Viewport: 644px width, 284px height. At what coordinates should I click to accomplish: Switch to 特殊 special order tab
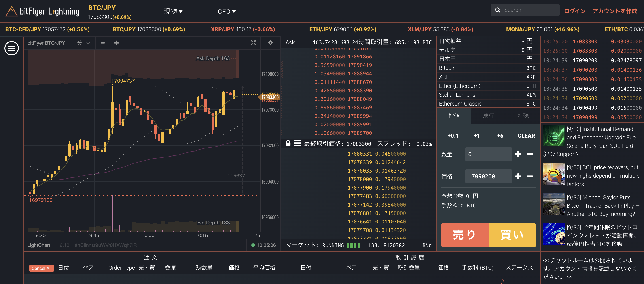523,116
